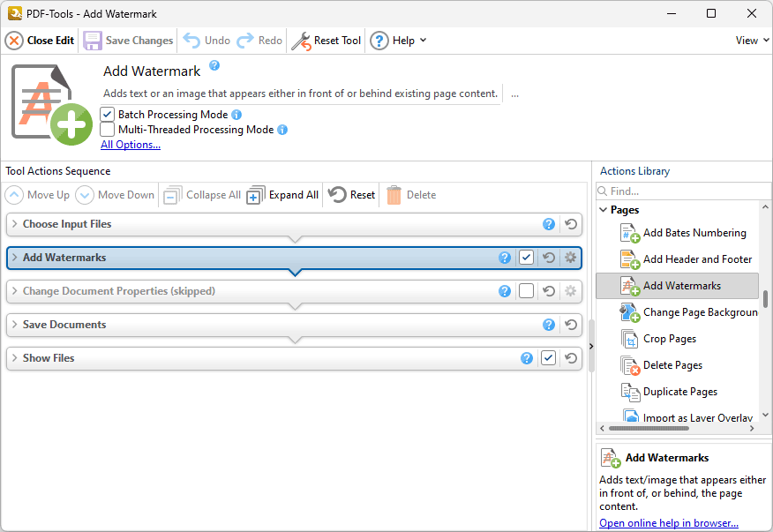
Task: Enable Multi-Threaded Processing Mode
Action: click(x=108, y=130)
